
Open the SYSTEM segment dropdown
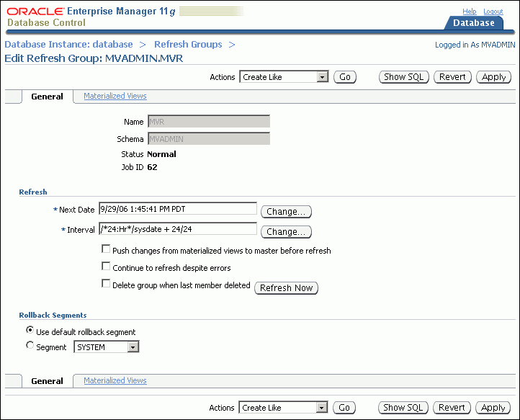[x=107, y=347]
